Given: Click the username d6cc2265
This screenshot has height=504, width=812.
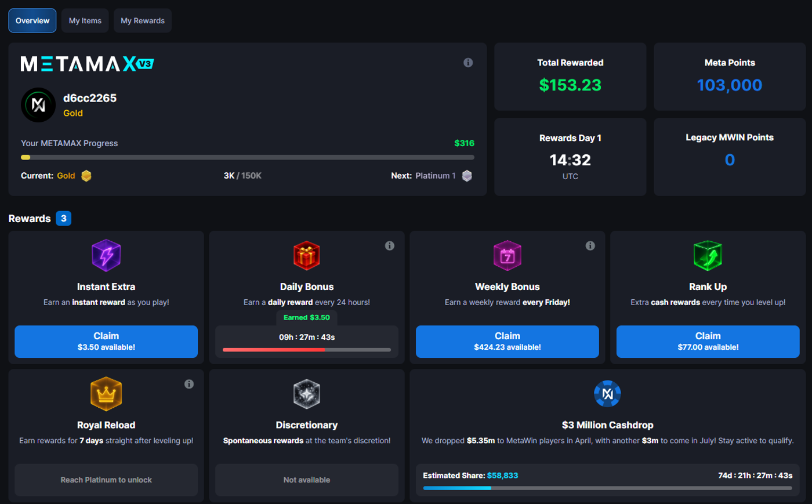Looking at the screenshot, I should click(90, 98).
